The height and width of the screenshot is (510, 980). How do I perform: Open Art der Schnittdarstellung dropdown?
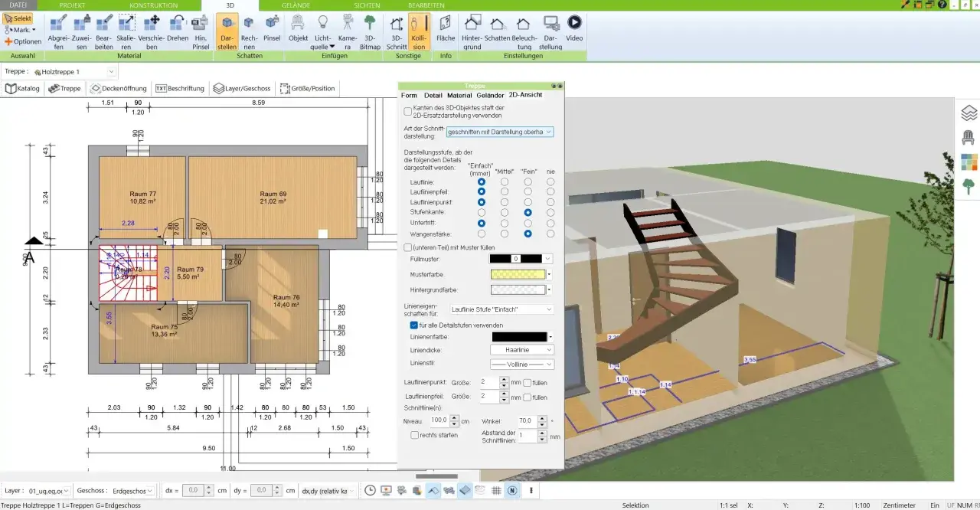(x=500, y=132)
